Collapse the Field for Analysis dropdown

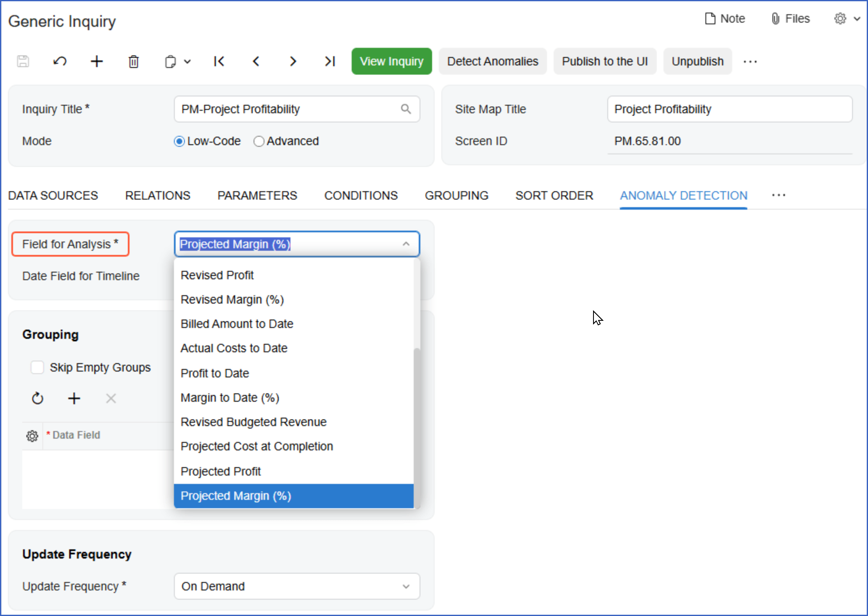(x=406, y=244)
